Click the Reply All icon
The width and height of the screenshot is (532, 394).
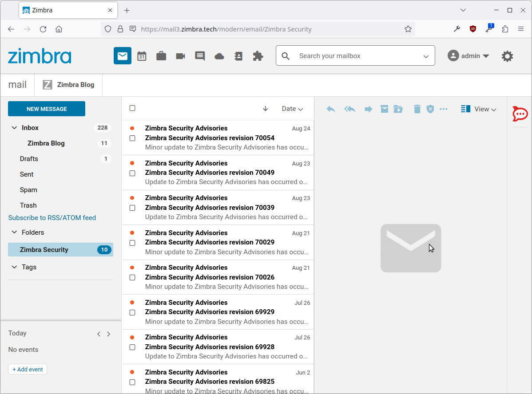pyautogui.click(x=350, y=109)
